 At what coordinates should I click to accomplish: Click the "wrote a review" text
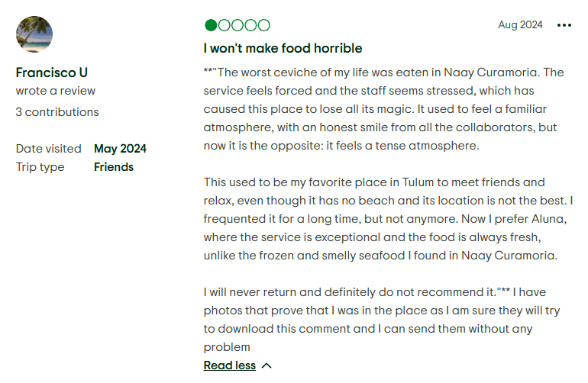click(56, 91)
